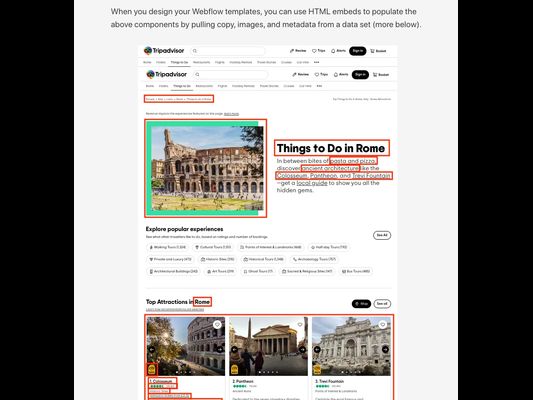The image size is (533, 400).
Task: Select the Half-day Tours category chip
Action: pyautogui.click(x=329, y=247)
